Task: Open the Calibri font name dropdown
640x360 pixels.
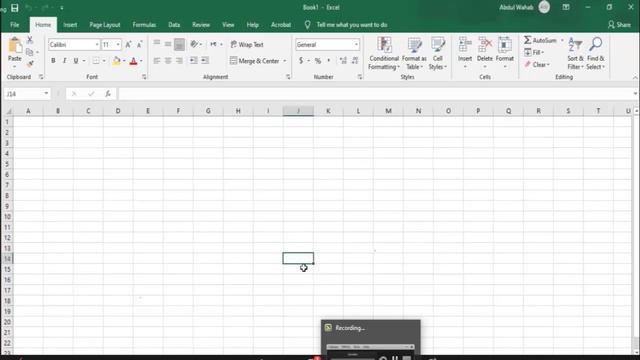Action: [x=97, y=44]
